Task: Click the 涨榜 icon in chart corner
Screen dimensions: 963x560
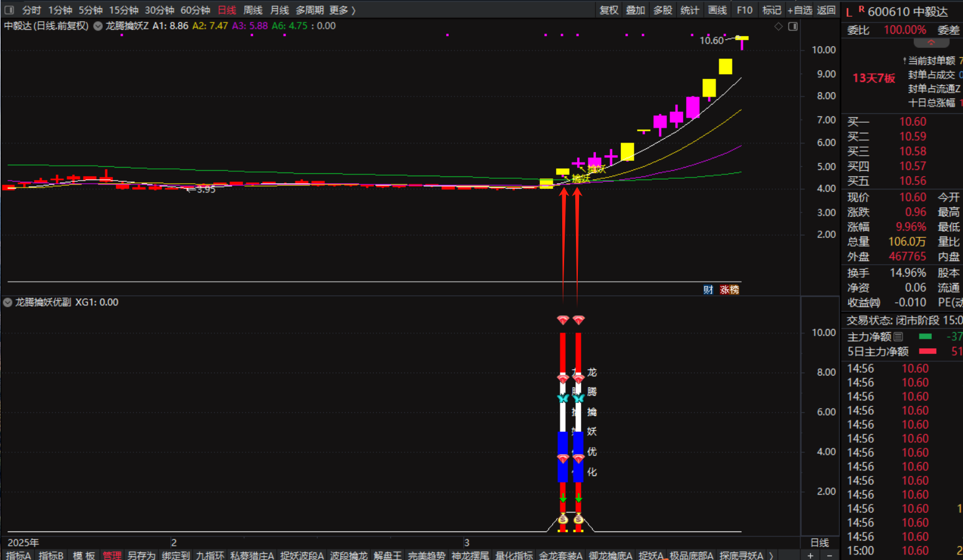Action: pos(729,290)
